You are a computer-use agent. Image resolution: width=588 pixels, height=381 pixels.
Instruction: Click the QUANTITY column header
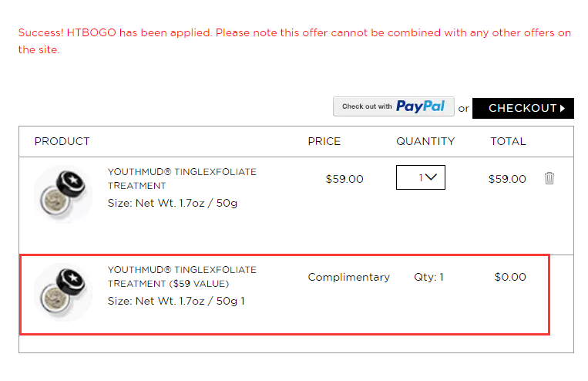(425, 141)
